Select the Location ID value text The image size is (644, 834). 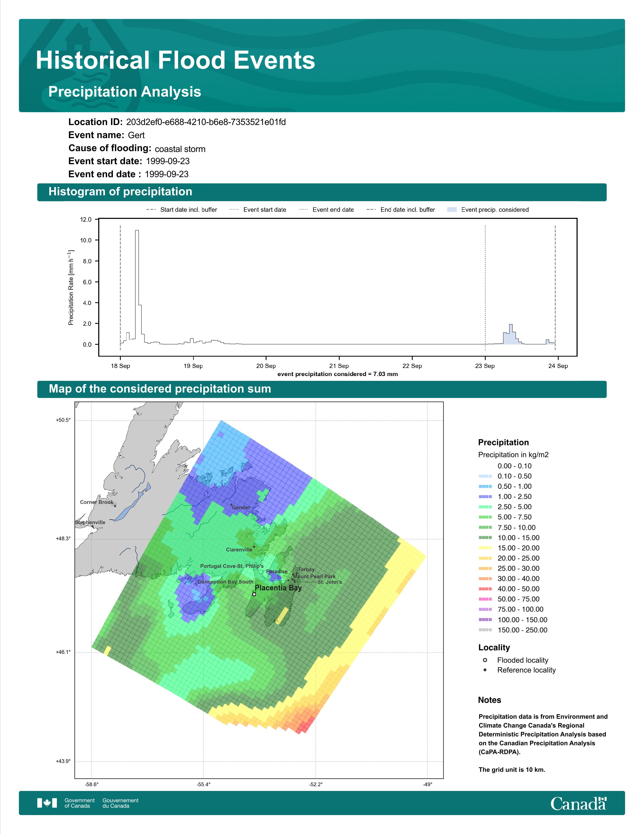(x=206, y=122)
